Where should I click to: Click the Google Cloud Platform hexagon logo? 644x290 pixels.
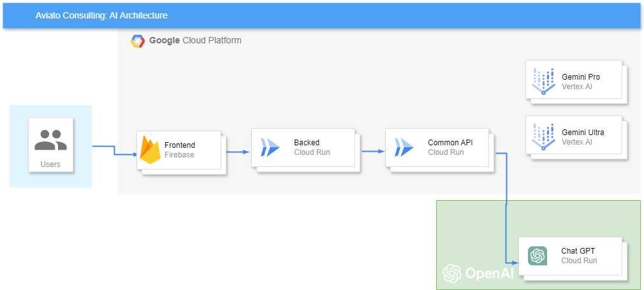[x=138, y=41]
